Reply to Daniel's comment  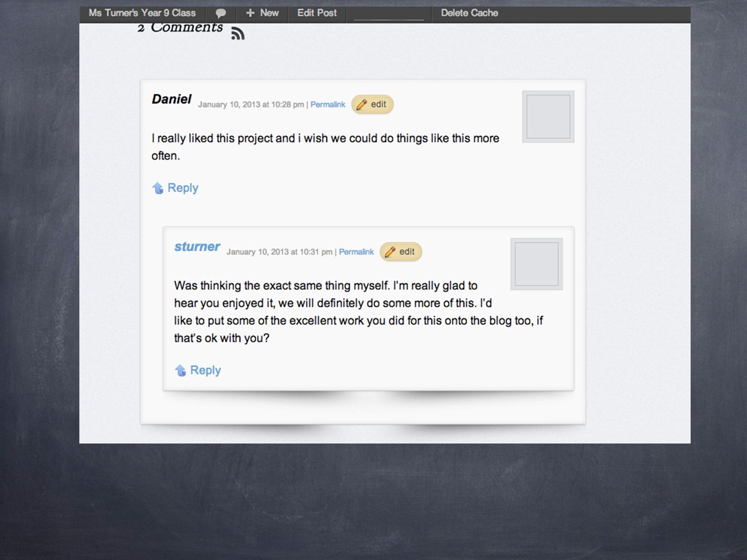pos(183,188)
